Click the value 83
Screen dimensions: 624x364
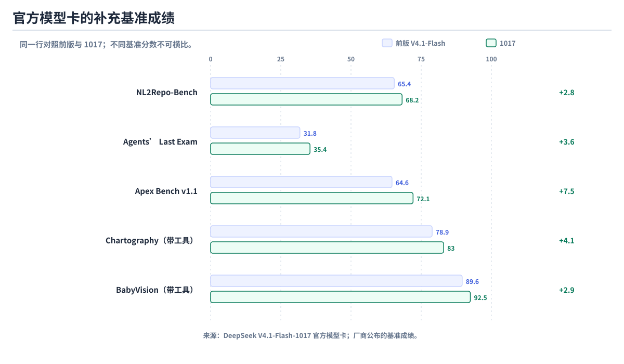[451, 249]
